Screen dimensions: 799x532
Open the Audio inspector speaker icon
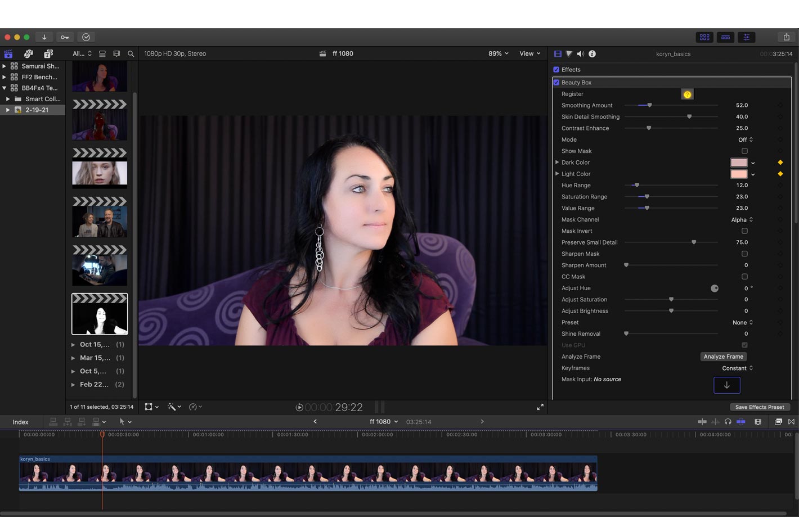click(580, 54)
